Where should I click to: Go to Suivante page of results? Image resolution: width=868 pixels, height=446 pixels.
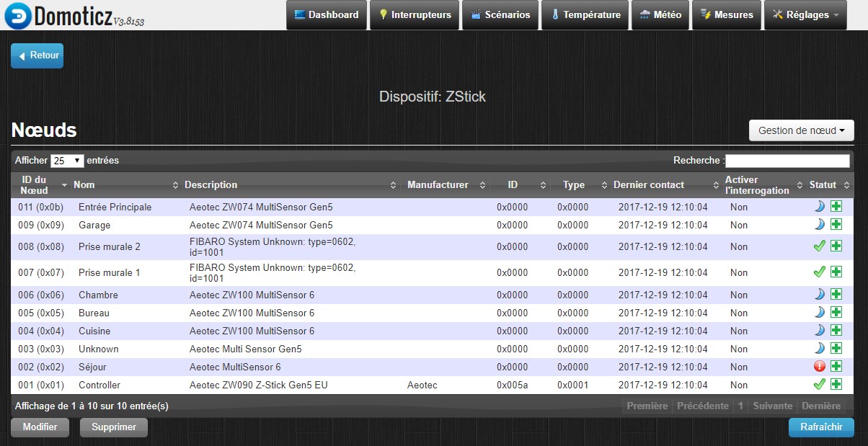click(773, 406)
